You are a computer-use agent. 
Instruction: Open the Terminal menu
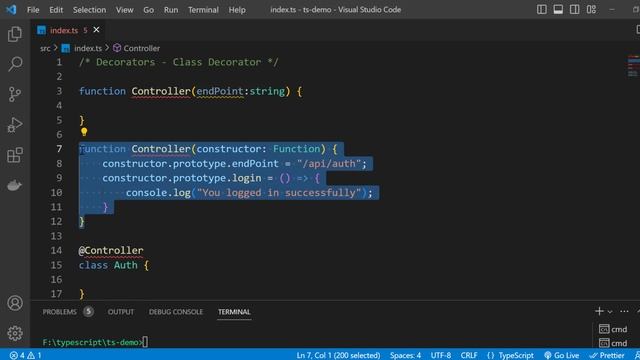click(203, 10)
